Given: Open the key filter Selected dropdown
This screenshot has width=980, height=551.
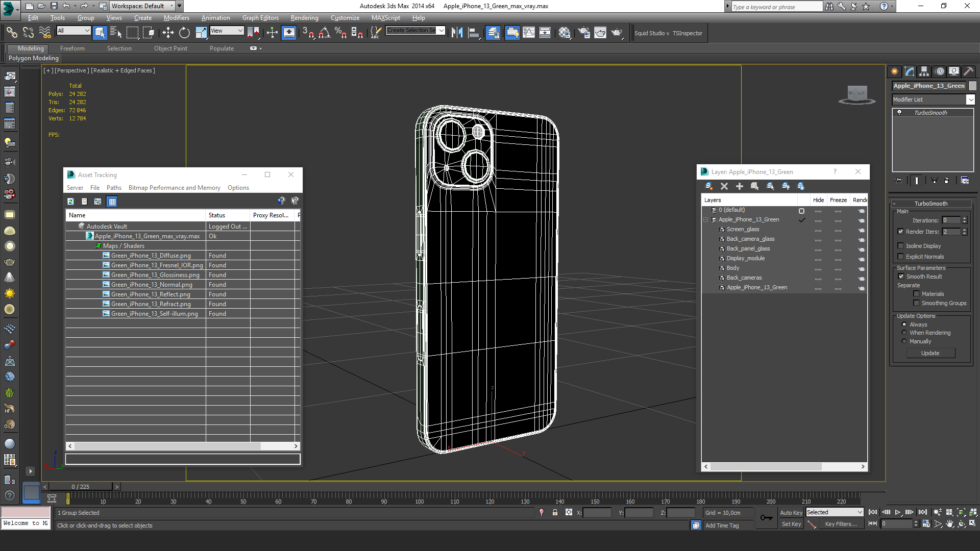Looking at the screenshot, I should 835,512.
